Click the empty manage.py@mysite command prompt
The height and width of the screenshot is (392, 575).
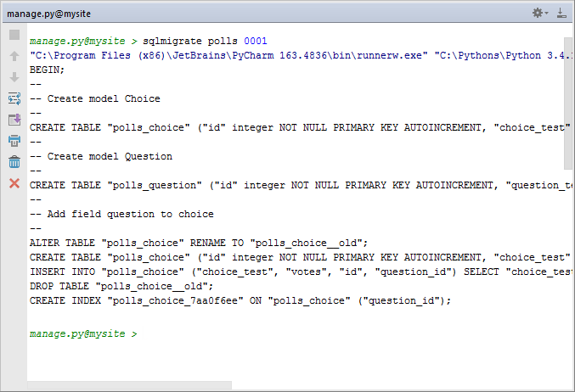(x=83, y=334)
